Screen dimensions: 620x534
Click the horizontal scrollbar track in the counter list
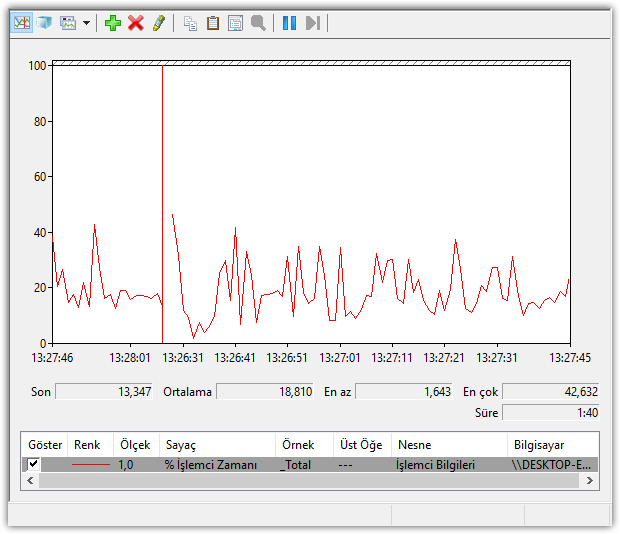(x=309, y=480)
